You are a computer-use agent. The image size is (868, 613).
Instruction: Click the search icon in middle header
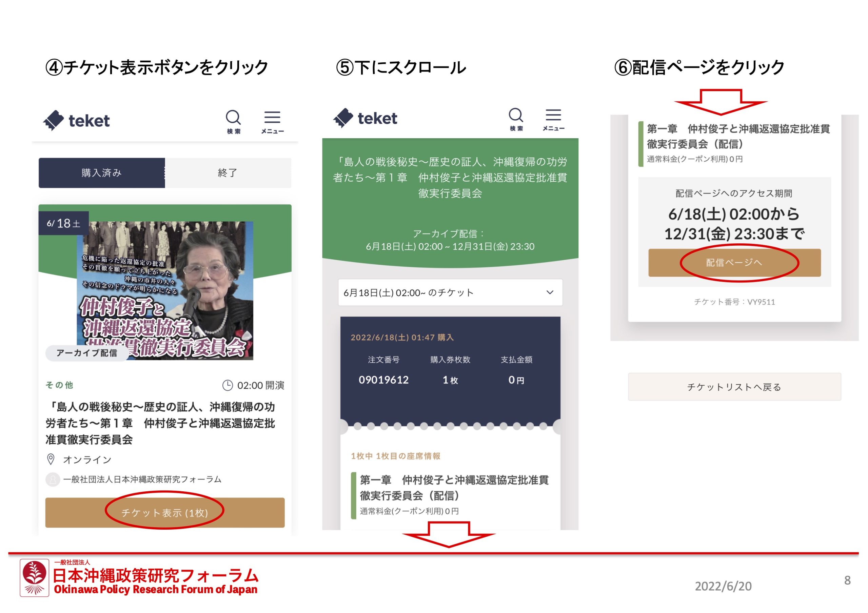click(x=516, y=115)
